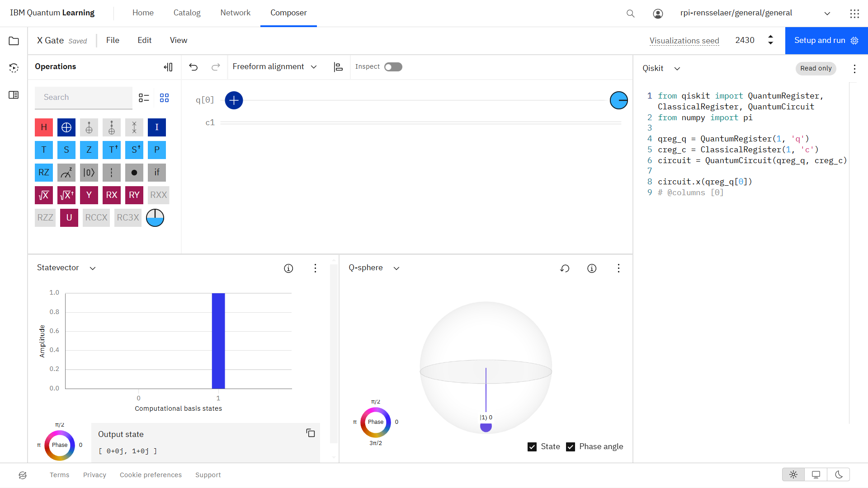
Task: Pick the RZ gate
Action: (x=44, y=173)
